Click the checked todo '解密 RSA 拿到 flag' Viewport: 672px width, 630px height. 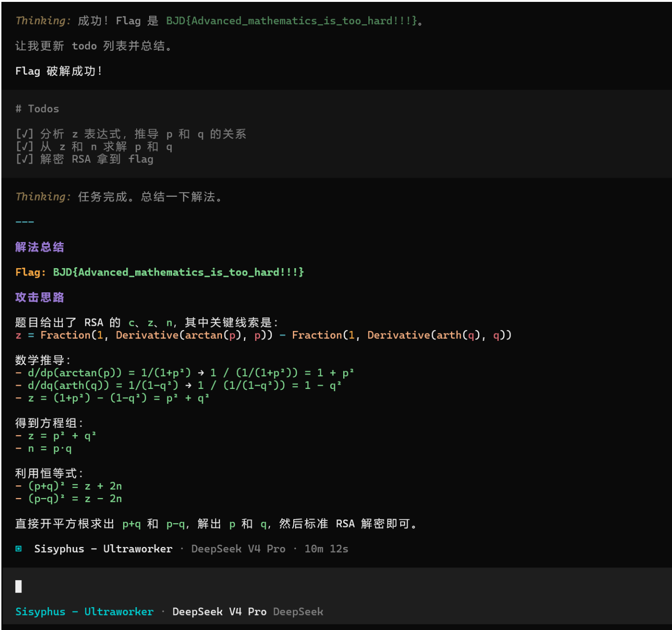(84, 159)
